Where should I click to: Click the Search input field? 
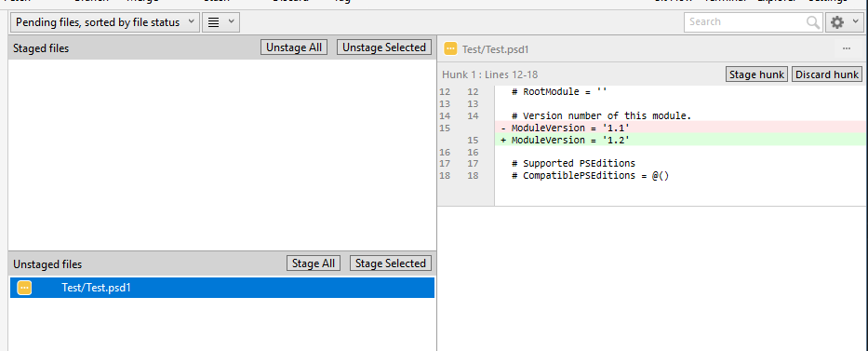click(x=746, y=22)
